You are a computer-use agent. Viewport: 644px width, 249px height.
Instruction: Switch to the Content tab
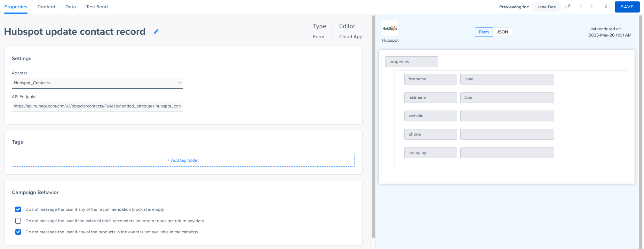pos(46,7)
